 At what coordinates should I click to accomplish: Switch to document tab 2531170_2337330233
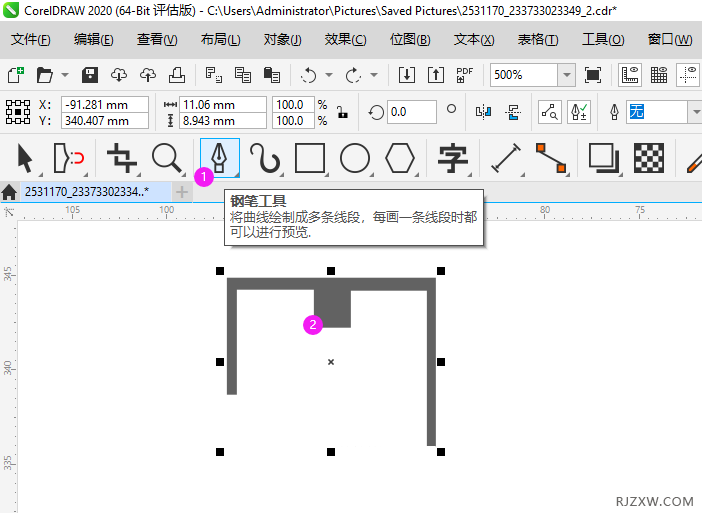pyautogui.click(x=95, y=192)
